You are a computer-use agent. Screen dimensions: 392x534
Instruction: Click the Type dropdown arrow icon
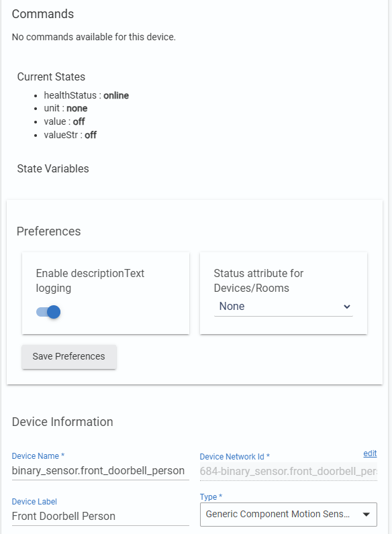(366, 515)
